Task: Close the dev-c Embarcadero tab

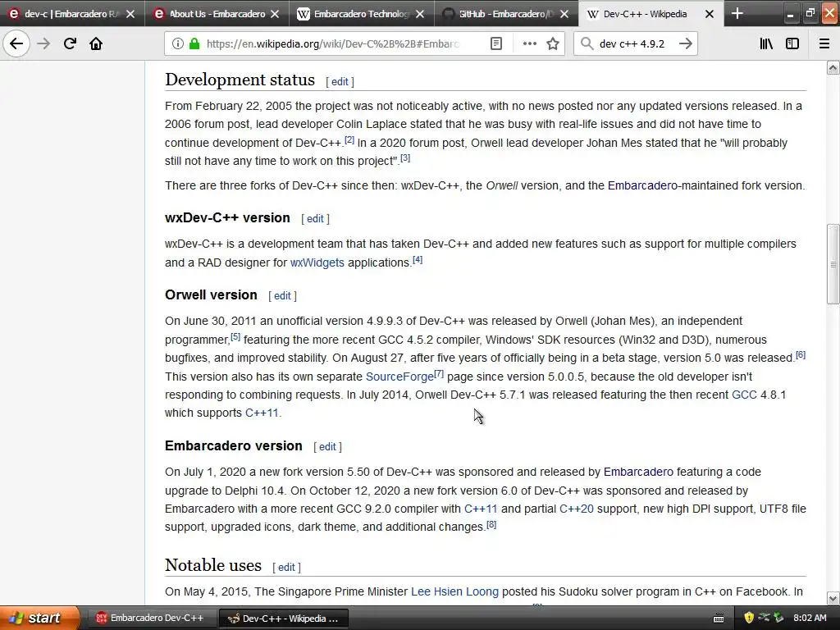Action: click(x=130, y=14)
